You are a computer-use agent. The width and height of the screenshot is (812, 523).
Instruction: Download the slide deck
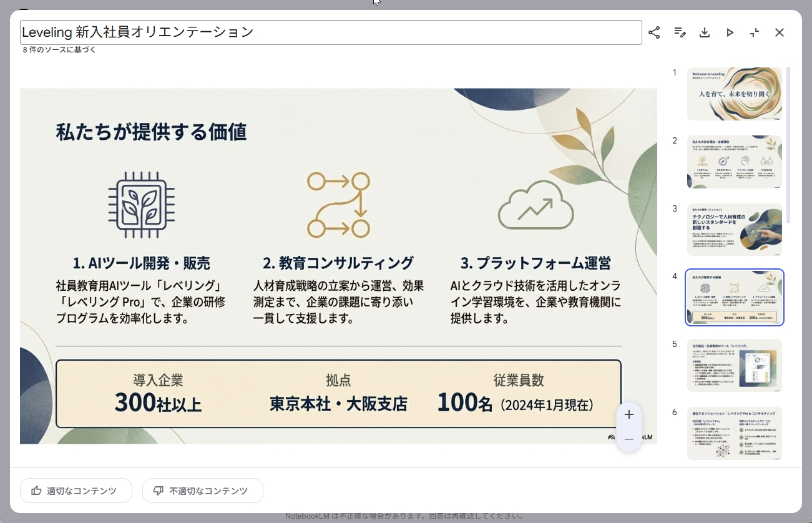click(705, 32)
